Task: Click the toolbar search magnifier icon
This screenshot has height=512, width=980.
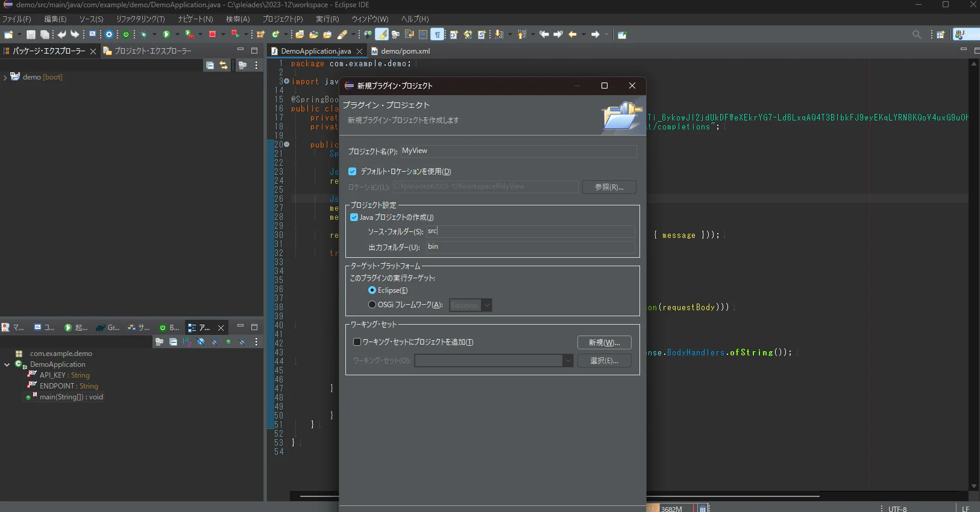Action: pos(917,34)
